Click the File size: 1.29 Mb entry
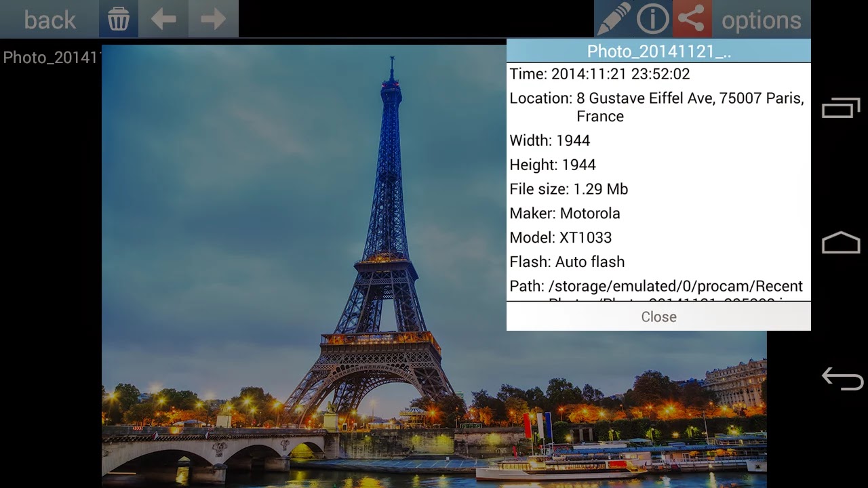This screenshot has width=868, height=488. (x=569, y=189)
